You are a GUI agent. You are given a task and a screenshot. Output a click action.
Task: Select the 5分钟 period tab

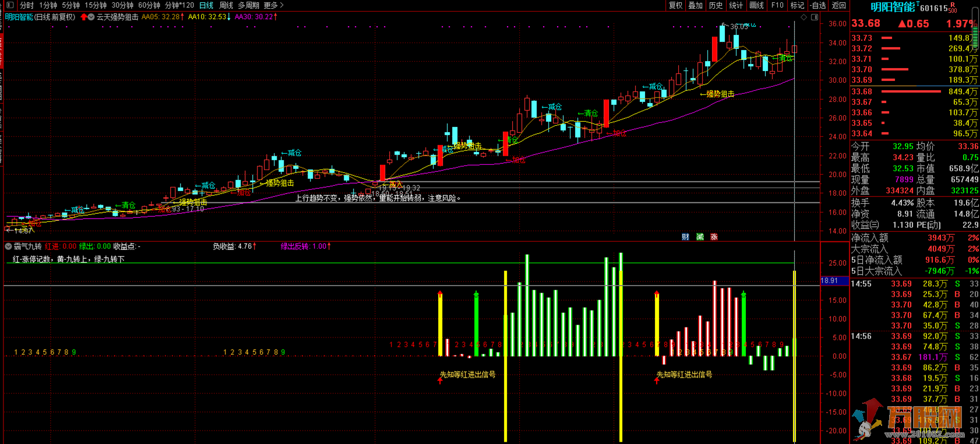[x=71, y=5]
